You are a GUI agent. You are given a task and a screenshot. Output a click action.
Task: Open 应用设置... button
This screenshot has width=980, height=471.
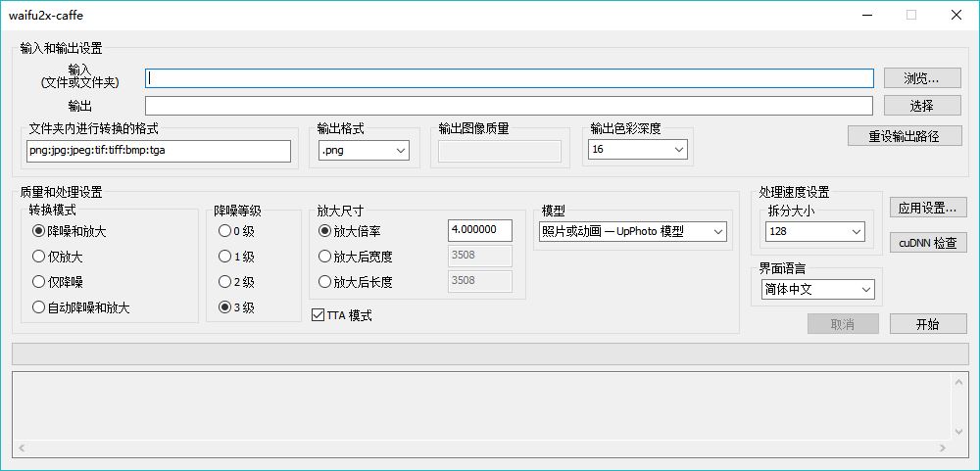(x=928, y=208)
